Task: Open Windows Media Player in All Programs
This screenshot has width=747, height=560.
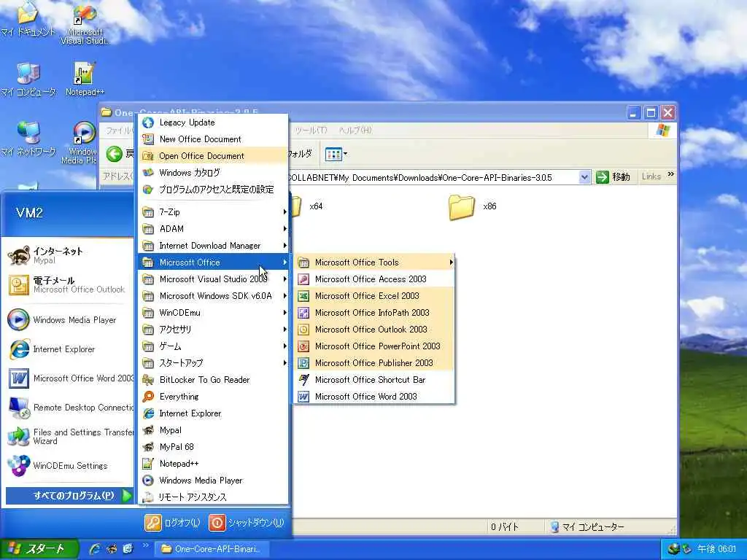Action: click(x=213, y=480)
